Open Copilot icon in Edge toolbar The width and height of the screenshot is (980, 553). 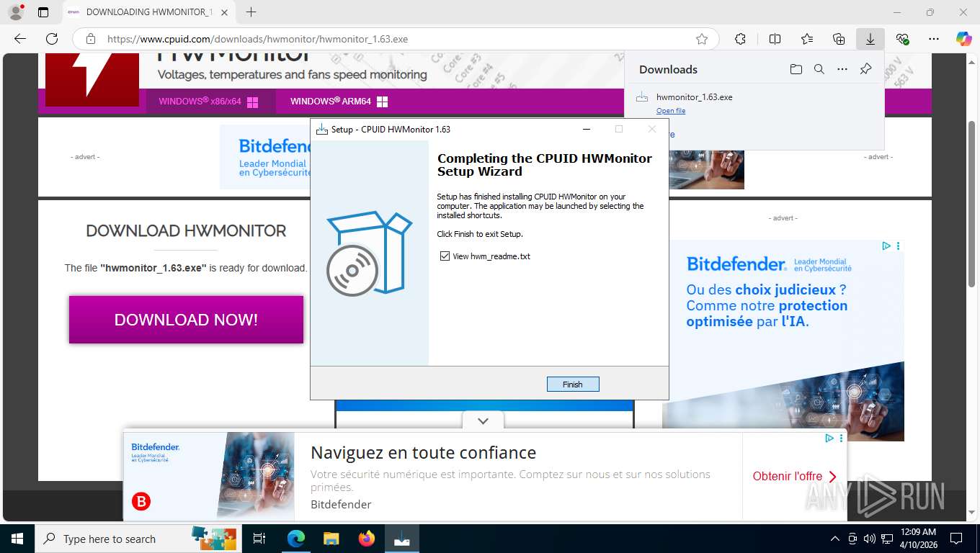point(963,39)
